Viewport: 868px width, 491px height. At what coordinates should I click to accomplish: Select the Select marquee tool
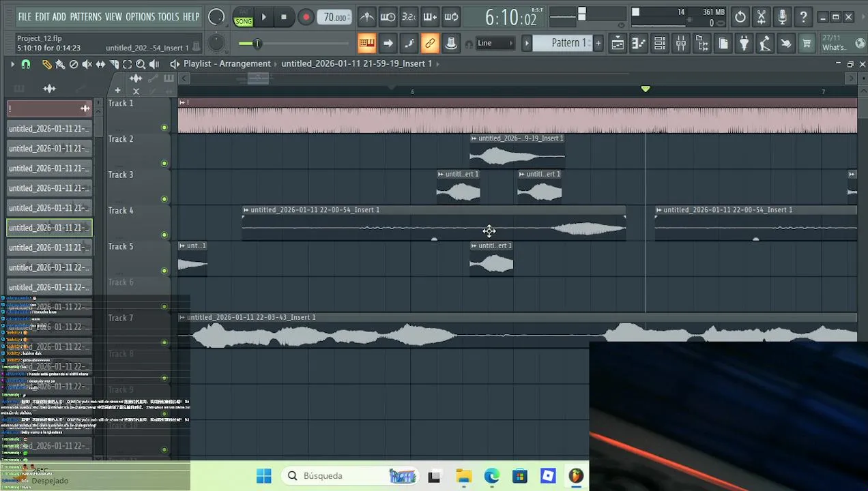coord(127,64)
